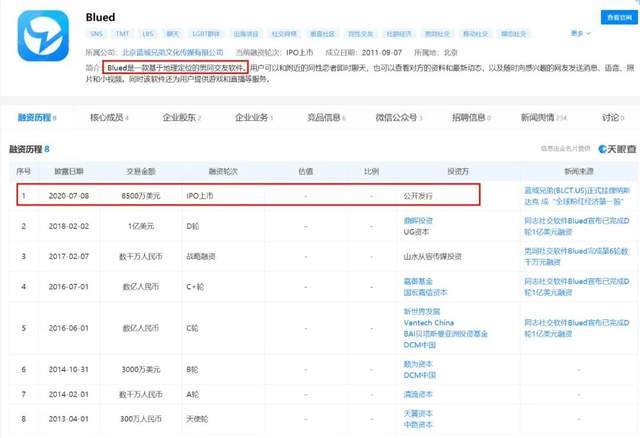Screen dimensions: 640x438
Task: Open the news link in the 2017-02-07 row
Action: click(x=576, y=256)
